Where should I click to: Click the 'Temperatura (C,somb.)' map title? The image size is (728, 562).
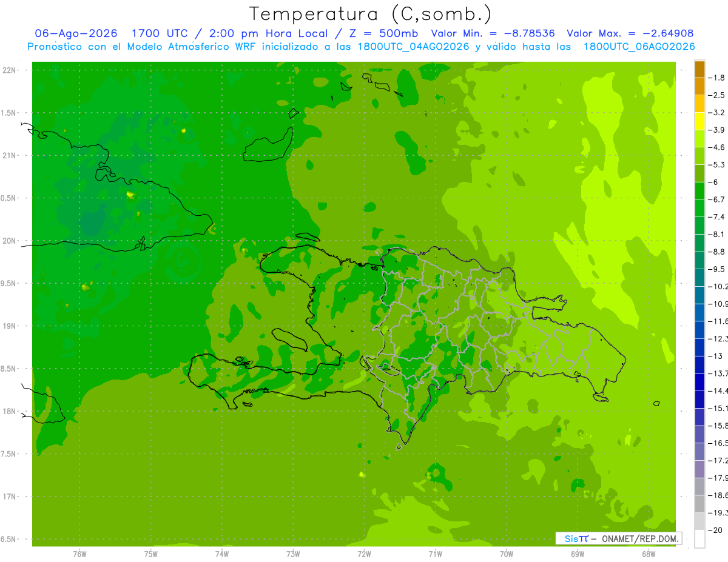click(370, 14)
